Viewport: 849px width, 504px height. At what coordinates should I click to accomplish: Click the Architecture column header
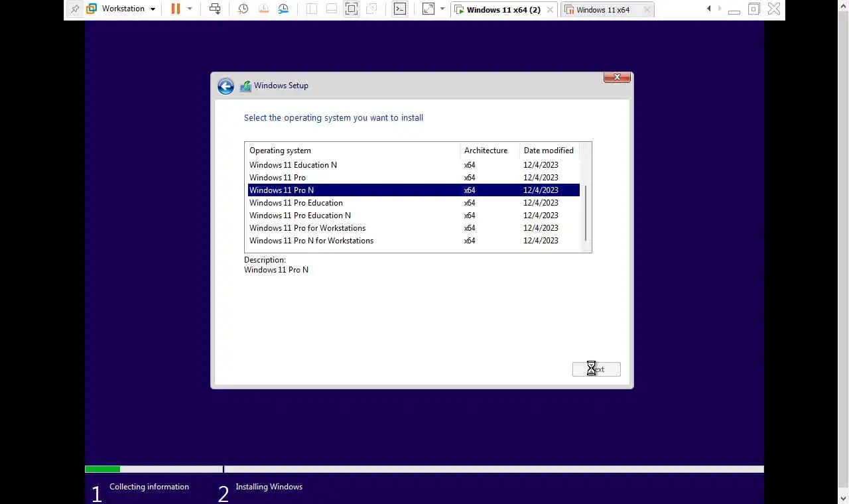(x=490, y=151)
